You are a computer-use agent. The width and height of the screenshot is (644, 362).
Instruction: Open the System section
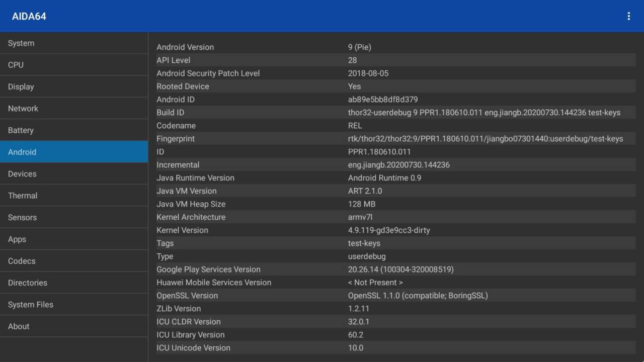tap(74, 43)
